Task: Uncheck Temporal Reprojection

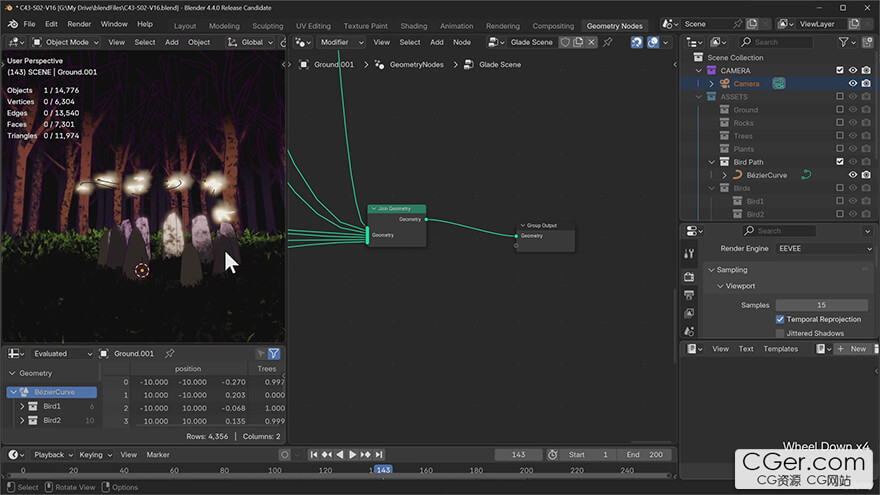Action: pyautogui.click(x=780, y=319)
